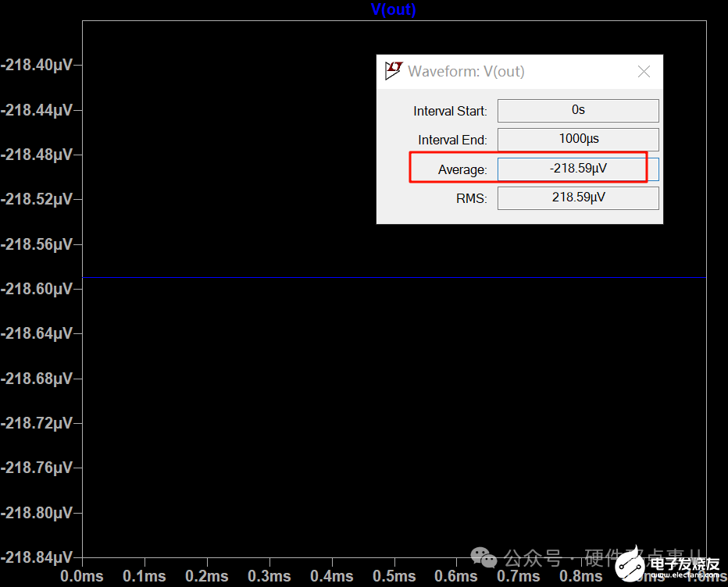
Task: Click the 0.7ms time axis label
Action: pos(519,576)
